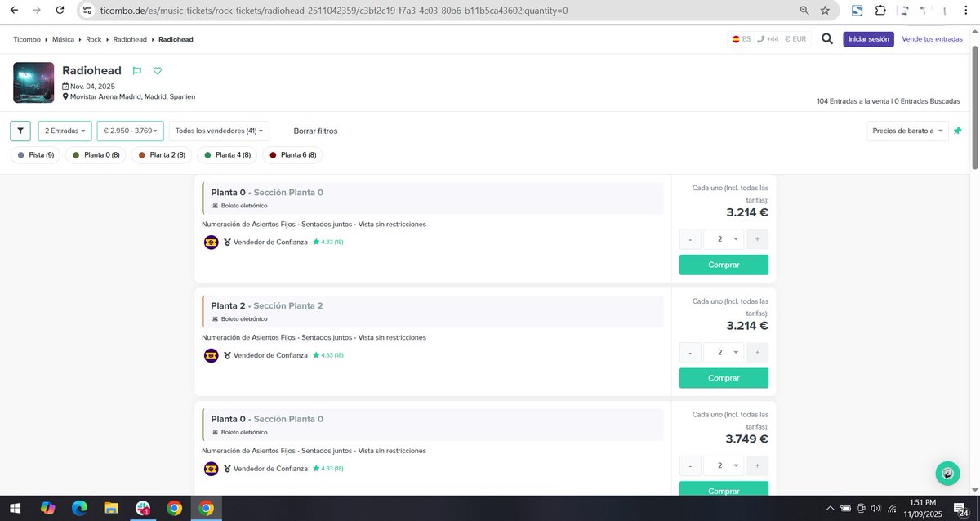Favorite the Radiohead event with the heart icon
The width and height of the screenshot is (980, 521).
(x=158, y=71)
